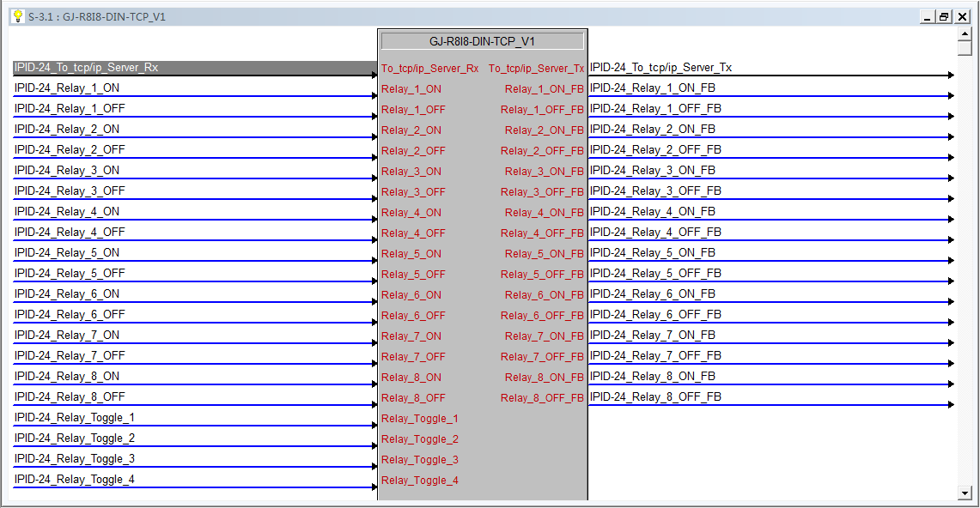The height and width of the screenshot is (508, 980).
Task: Click the red Relay_1_ON_FB pin label
Action: (x=545, y=89)
